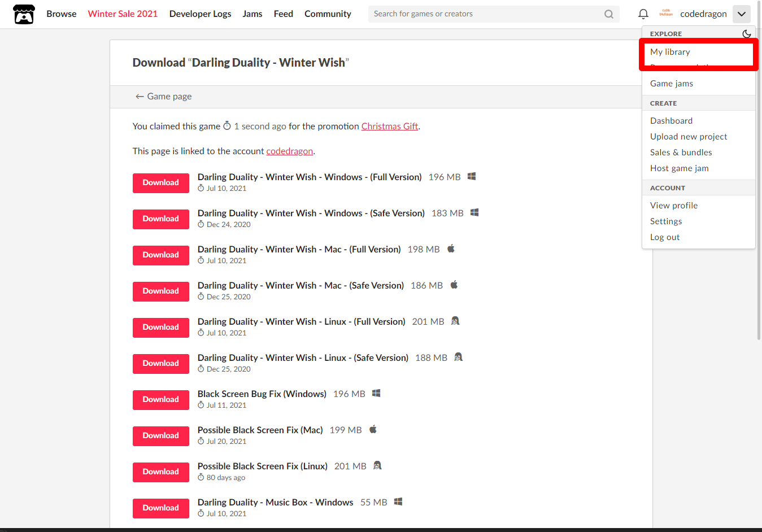Visit the Community page
The image size is (762, 532).
[x=328, y=14]
